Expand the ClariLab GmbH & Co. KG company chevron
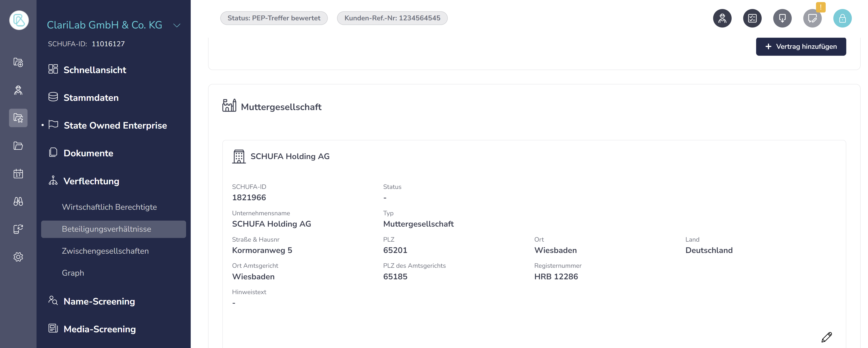The height and width of the screenshot is (348, 868). click(x=177, y=25)
